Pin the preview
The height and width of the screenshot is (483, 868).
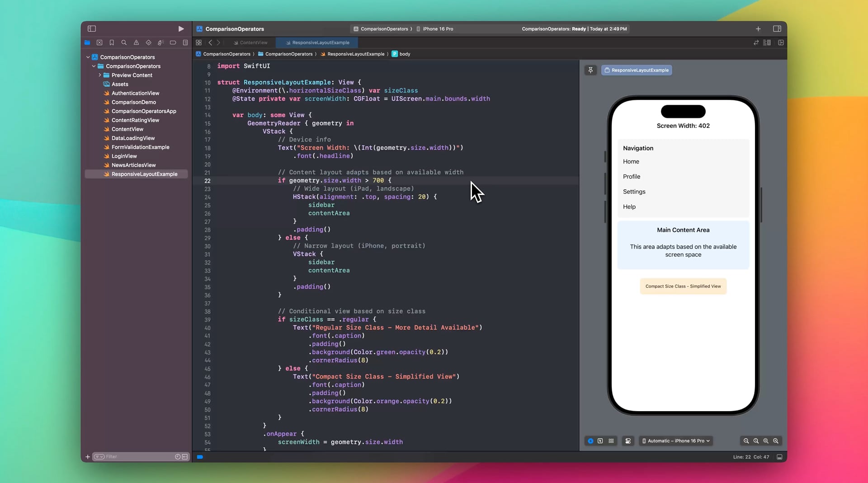(x=590, y=70)
